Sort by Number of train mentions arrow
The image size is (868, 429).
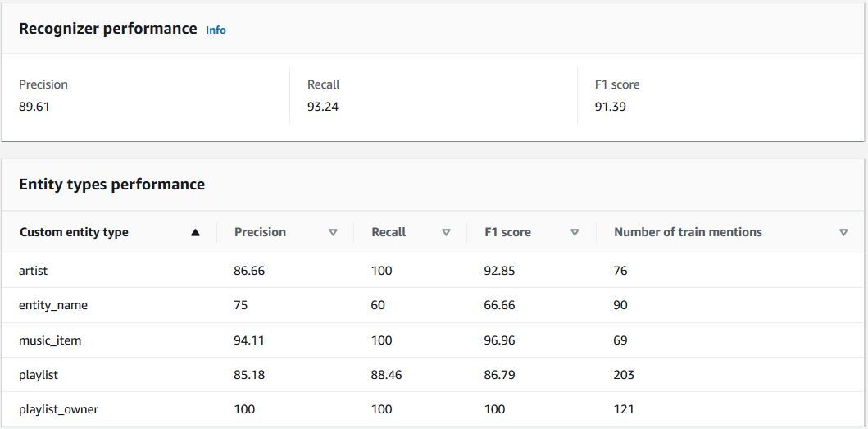(x=843, y=233)
